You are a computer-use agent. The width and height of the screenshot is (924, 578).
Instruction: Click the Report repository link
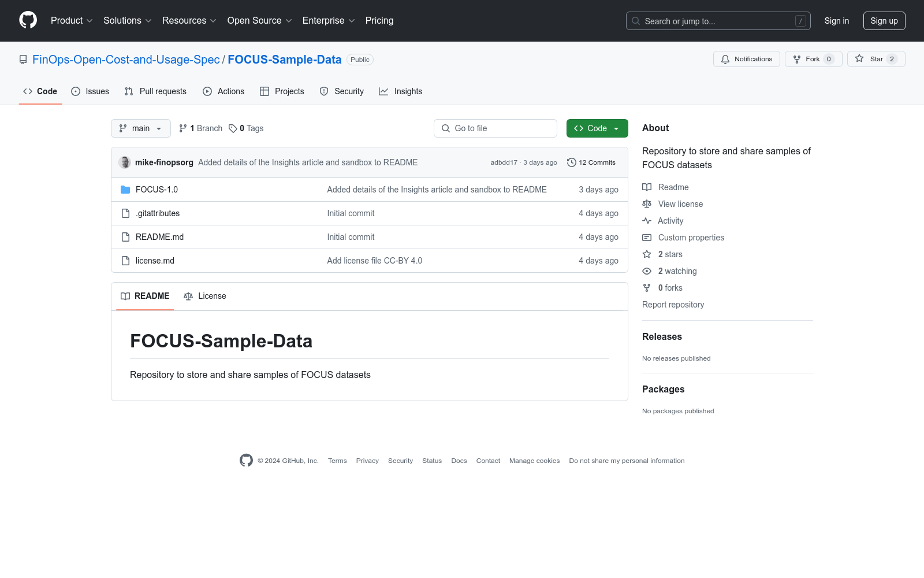[x=673, y=305]
